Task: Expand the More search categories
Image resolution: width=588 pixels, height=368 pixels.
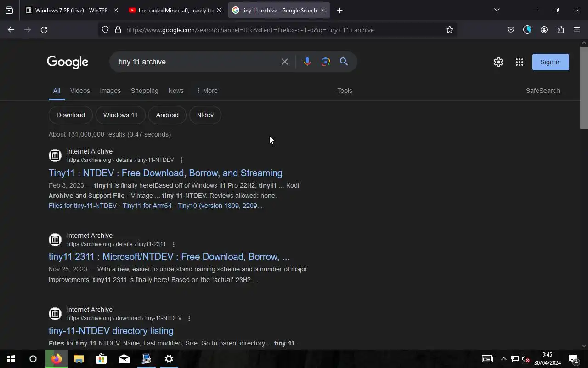Action: point(207,91)
